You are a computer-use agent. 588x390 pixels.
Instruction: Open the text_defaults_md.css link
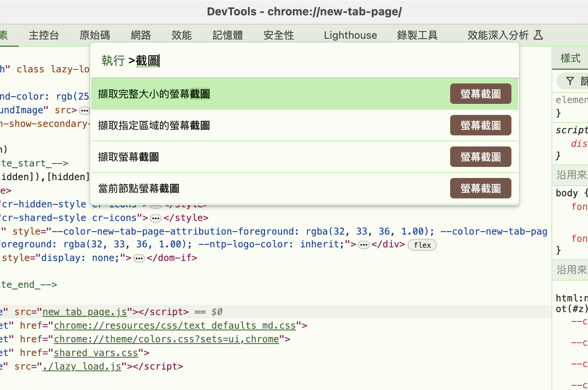[175, 325]
